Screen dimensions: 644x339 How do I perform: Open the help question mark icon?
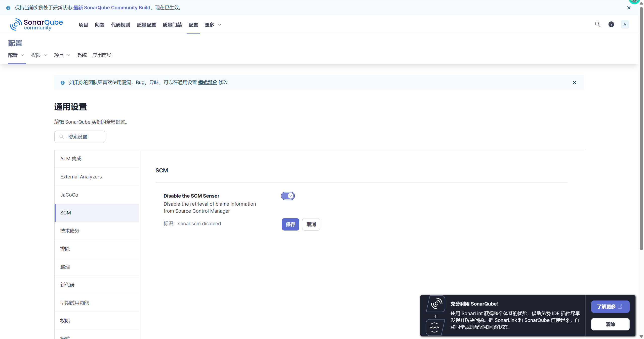[611, 24]
